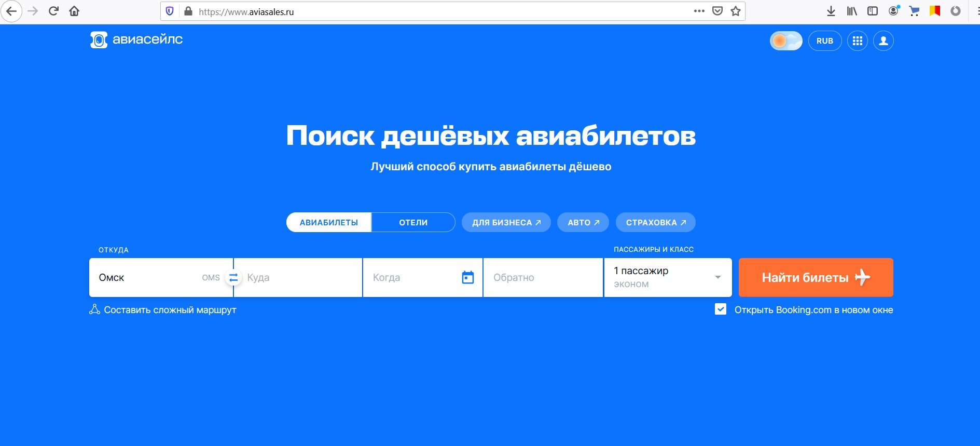
Task: Open Для бизнеса link
Action: click(x=506, y=222)
